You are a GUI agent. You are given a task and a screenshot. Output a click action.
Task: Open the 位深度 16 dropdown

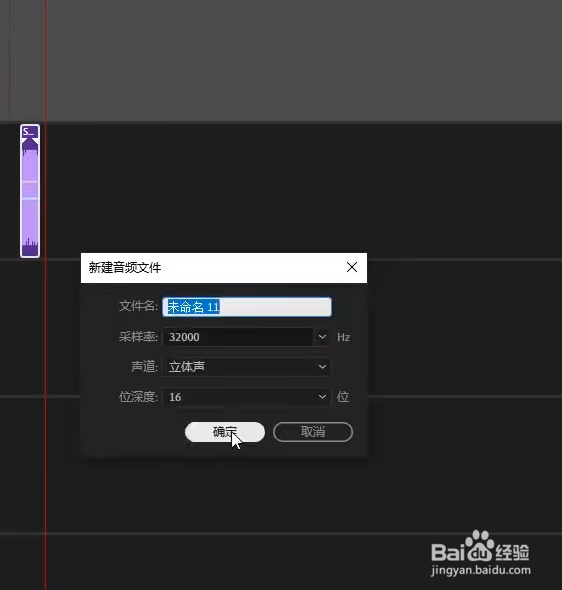click(247, 397)
